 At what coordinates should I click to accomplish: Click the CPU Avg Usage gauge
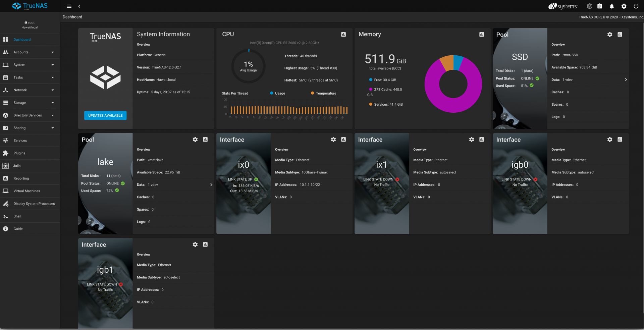click(249, 66)
